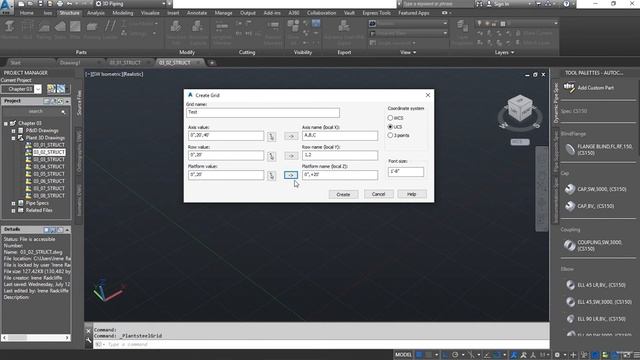Click Cancel in the Create Grid dialog
This screenshot has height=360, width=640.
378,194
